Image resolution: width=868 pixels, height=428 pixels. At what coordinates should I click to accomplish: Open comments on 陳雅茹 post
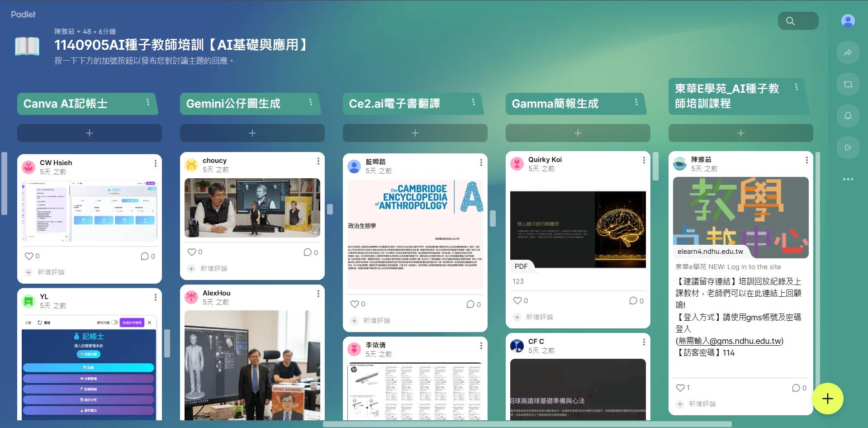[x=796, y=388]
